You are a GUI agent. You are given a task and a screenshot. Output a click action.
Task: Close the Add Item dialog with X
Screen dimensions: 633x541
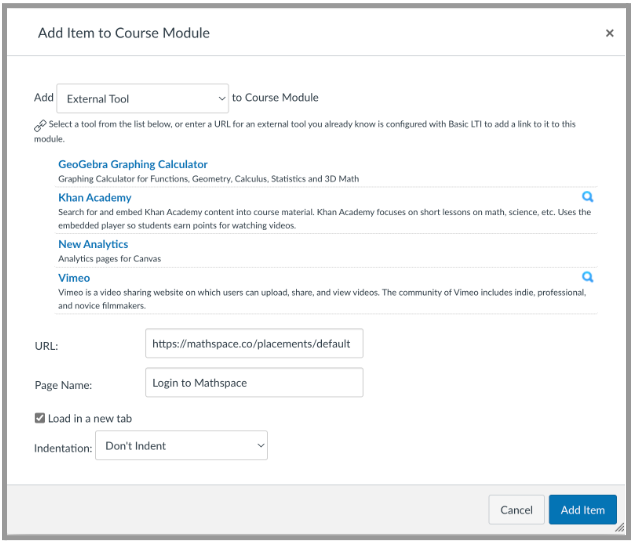pos(610,33)
